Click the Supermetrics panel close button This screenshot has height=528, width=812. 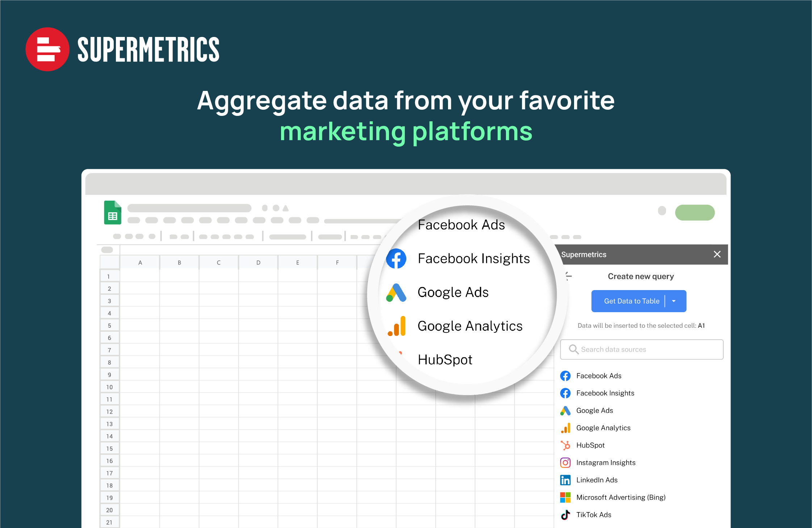[x=717, y=254]
